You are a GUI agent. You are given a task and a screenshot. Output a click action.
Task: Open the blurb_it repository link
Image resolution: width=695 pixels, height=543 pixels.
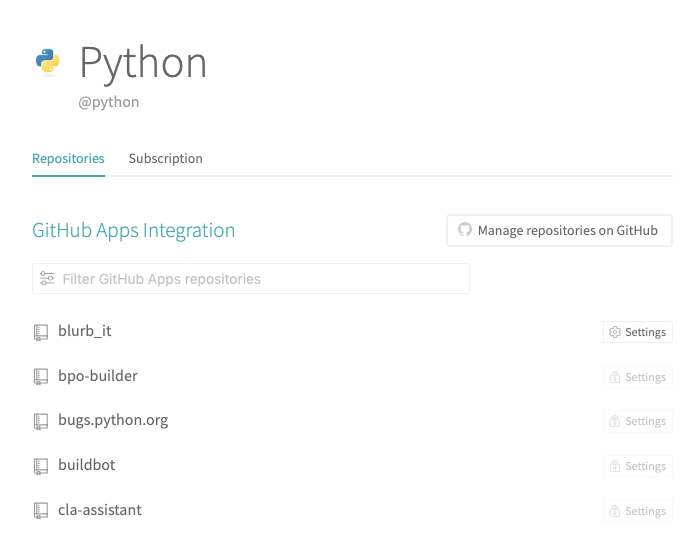pos(92,331)
